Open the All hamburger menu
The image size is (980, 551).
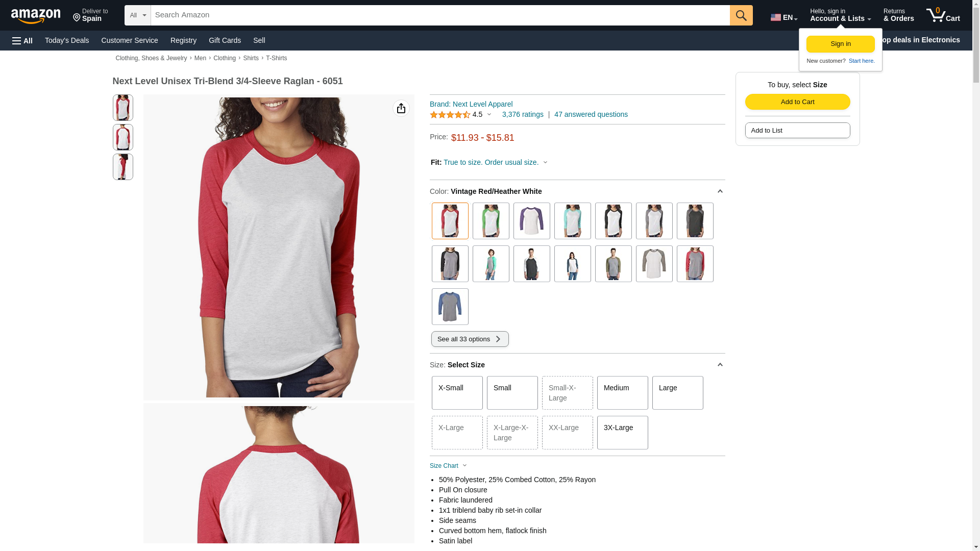tap(22, 40)
